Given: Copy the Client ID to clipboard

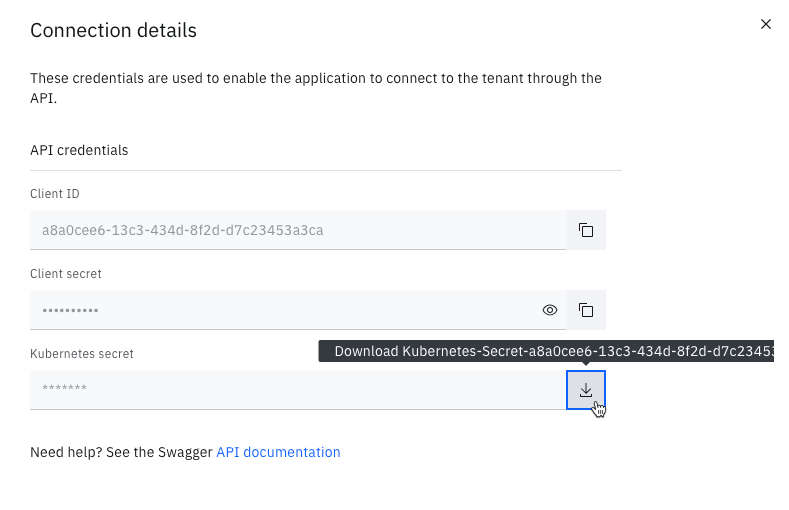Looking at the screenshot, I should point(586,230).
